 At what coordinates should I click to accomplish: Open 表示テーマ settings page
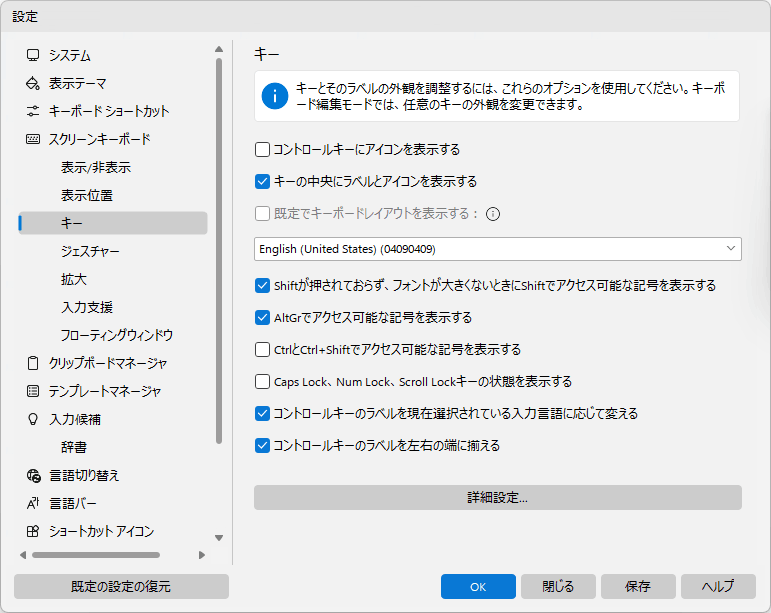[x=77, y=84]
